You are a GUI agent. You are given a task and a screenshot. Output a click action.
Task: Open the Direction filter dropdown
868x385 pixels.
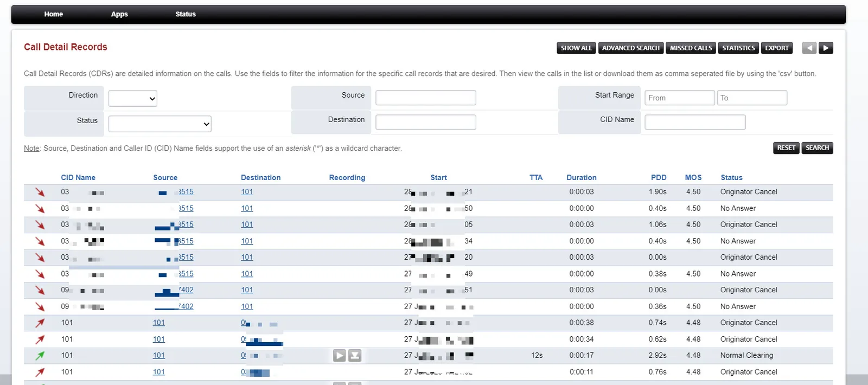133,98
